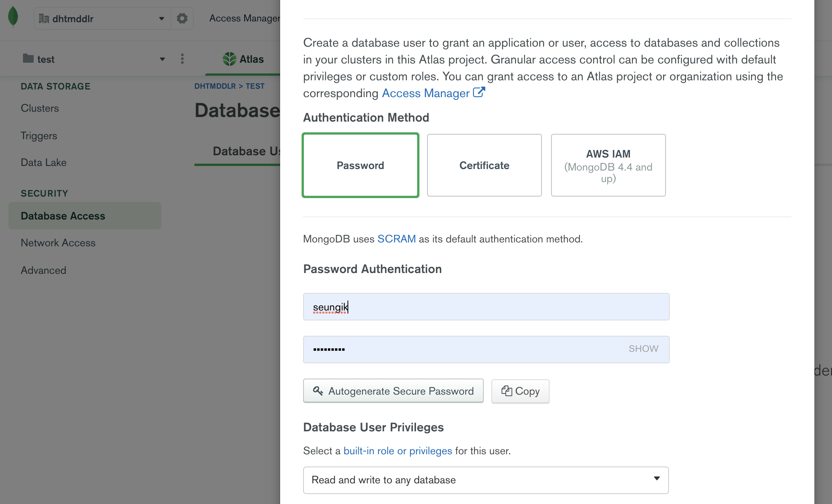The image size is (832, 504).
Task: Open Network Access in the sidebar
Action: click(x=58, y=243)
